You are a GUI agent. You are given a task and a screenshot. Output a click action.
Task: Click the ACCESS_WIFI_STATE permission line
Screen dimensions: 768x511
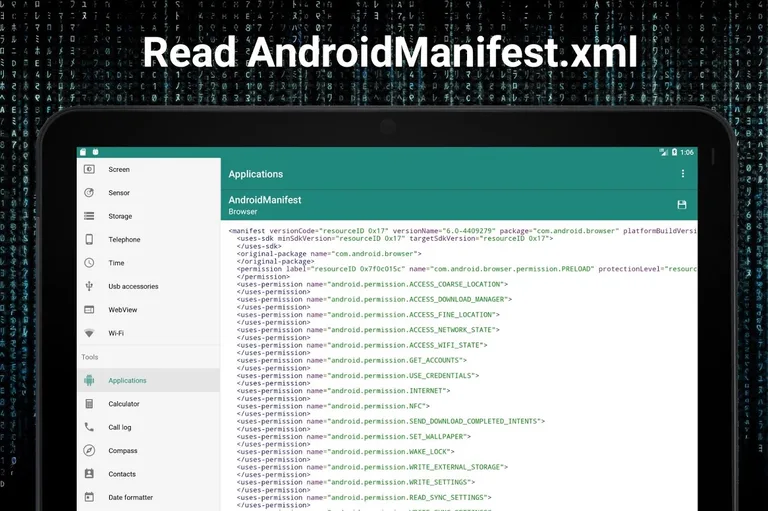click(362, 345)
